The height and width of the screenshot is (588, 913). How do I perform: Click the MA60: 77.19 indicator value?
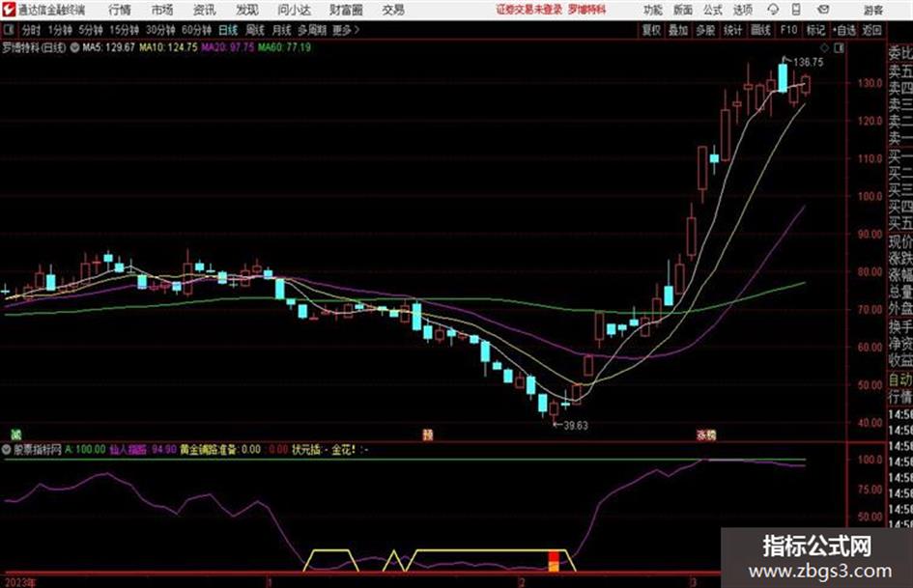[x=284, y=47]
